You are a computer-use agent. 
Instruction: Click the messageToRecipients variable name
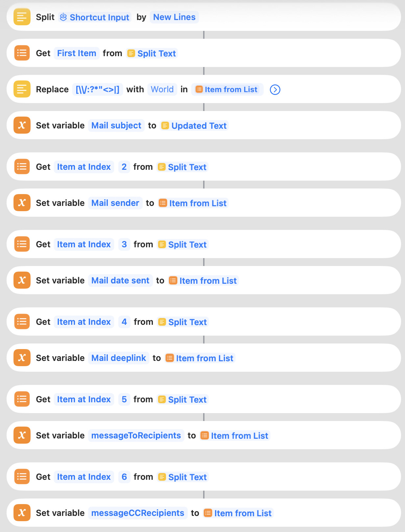click(x=136, y=435)
